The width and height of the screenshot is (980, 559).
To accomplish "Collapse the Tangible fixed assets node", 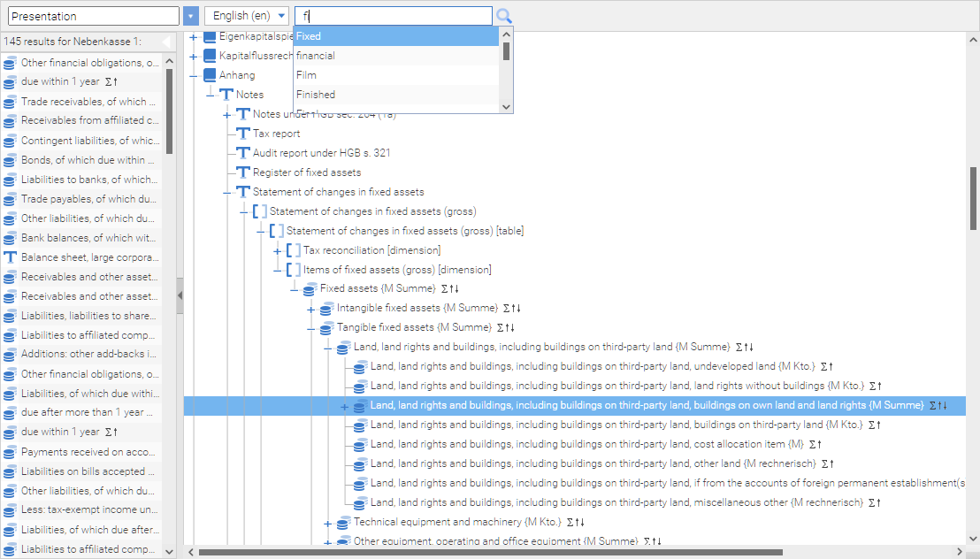I will click(310, 328).
